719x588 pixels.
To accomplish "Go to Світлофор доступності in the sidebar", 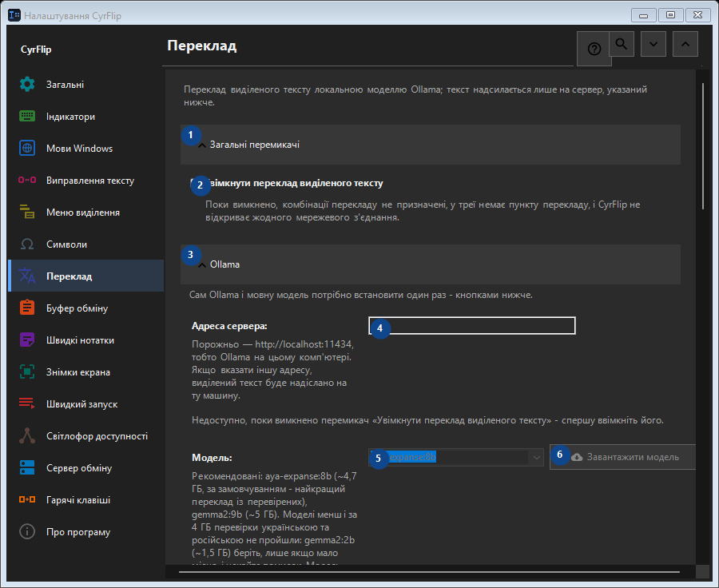I will [x=86, y=435].
